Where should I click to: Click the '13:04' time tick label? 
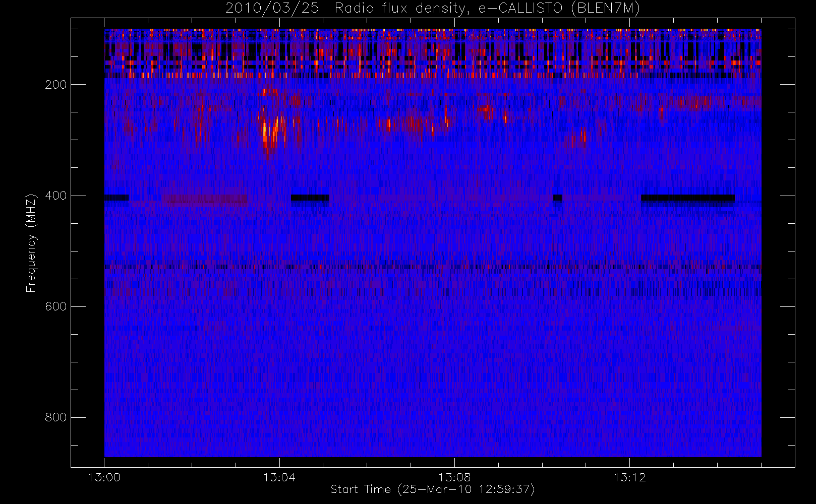[279, 477]
